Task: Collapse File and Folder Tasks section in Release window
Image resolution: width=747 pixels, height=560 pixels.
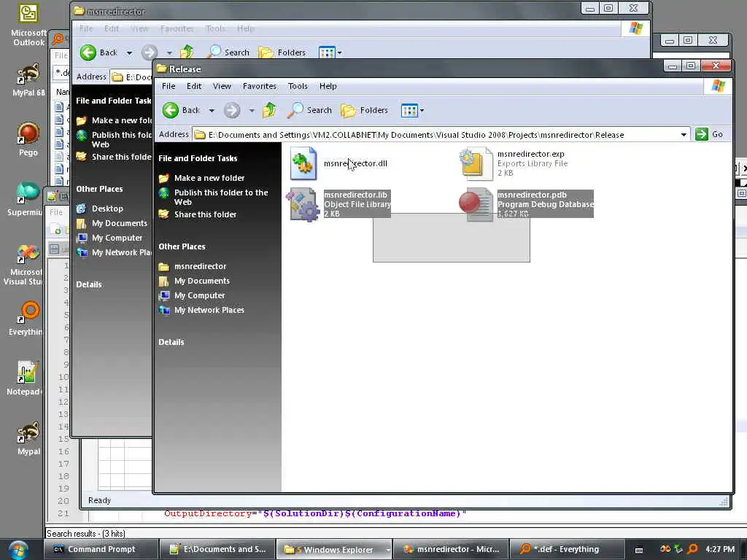Action: [198, 158]
